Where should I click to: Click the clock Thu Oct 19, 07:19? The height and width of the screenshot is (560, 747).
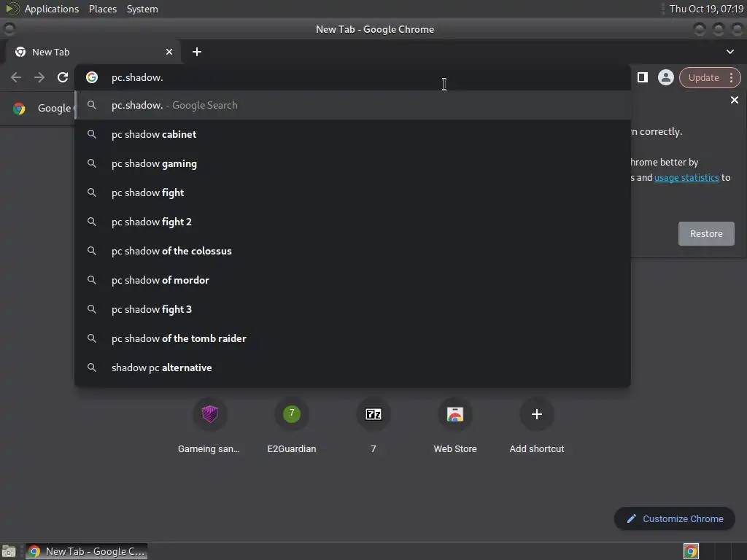point(706,9)
